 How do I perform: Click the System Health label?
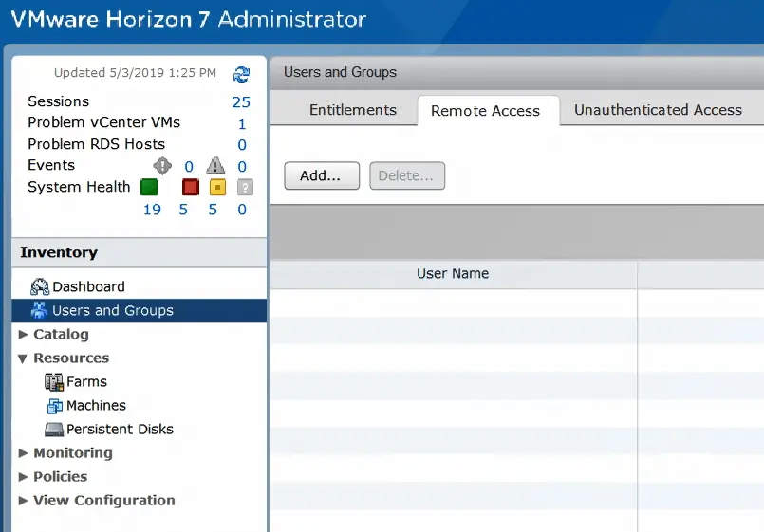(79, 187)
